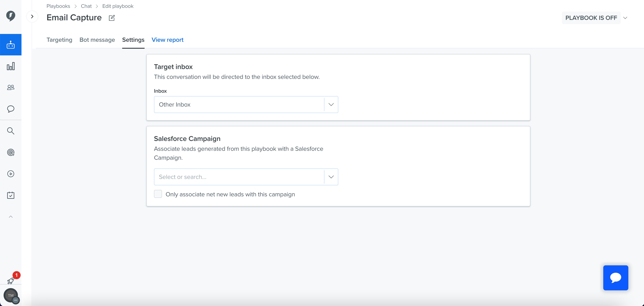Open the PLAYBOOK IS OFF status dropdown
Image resolution: width=644 pixels, height=306 pixels.
pyautogui.click(x=596, y=18)
